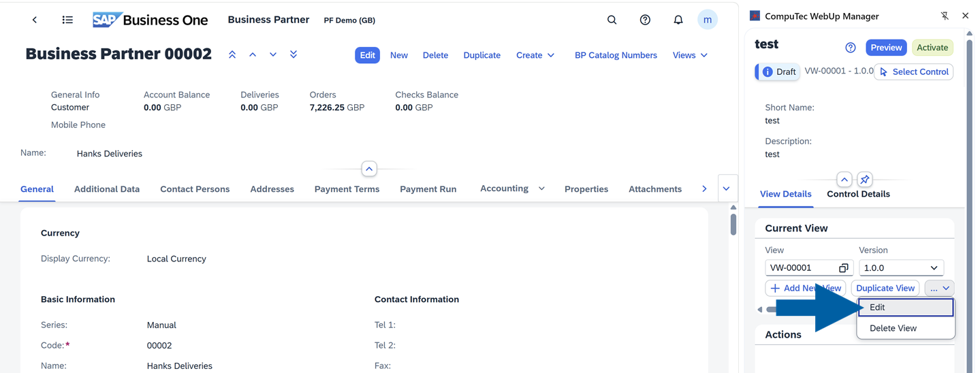The height and width of the screenshot is (373, 980).
Task: Unpin the CompuTec WebUp Manager panel
Action: (x=945, y=16)
